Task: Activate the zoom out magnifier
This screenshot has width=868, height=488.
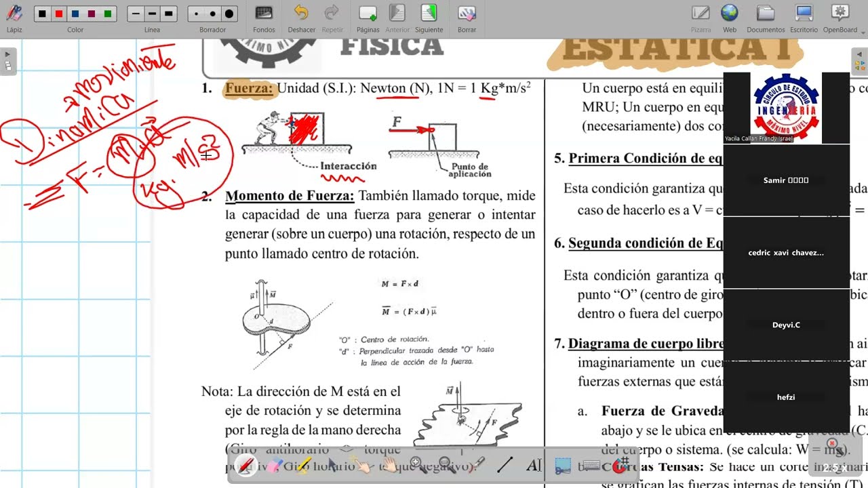Action: [x=447, y=466]
